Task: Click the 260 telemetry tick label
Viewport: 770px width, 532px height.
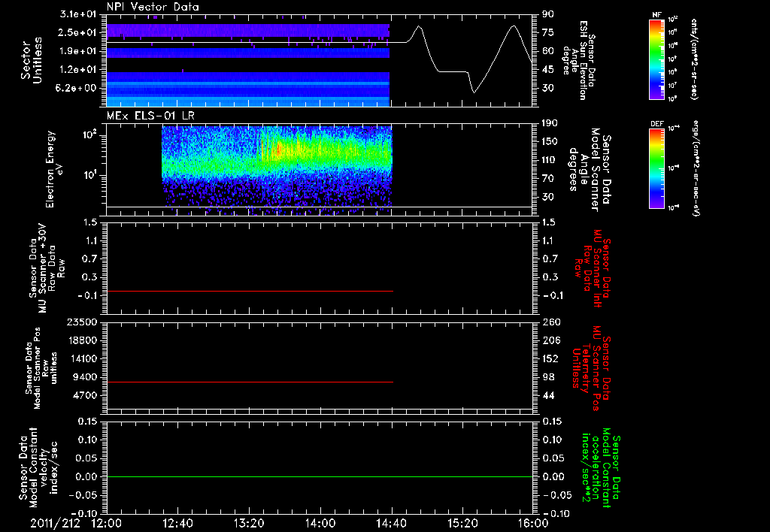Action: [550, 322]
